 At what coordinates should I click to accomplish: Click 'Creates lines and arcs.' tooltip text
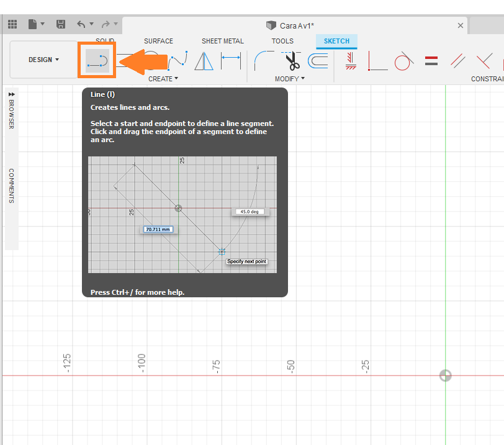click(x=130, y=107)
